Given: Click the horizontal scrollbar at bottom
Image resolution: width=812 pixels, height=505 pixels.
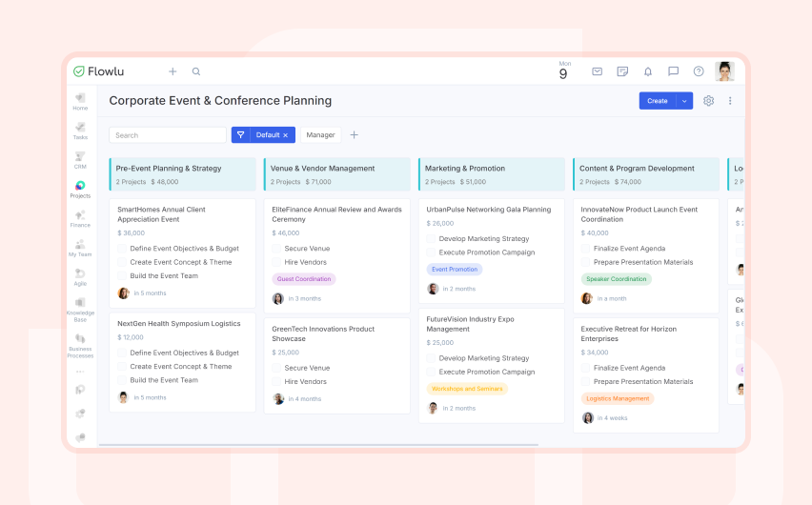Looking at the screenshot, I should click(x=318, y=444).
